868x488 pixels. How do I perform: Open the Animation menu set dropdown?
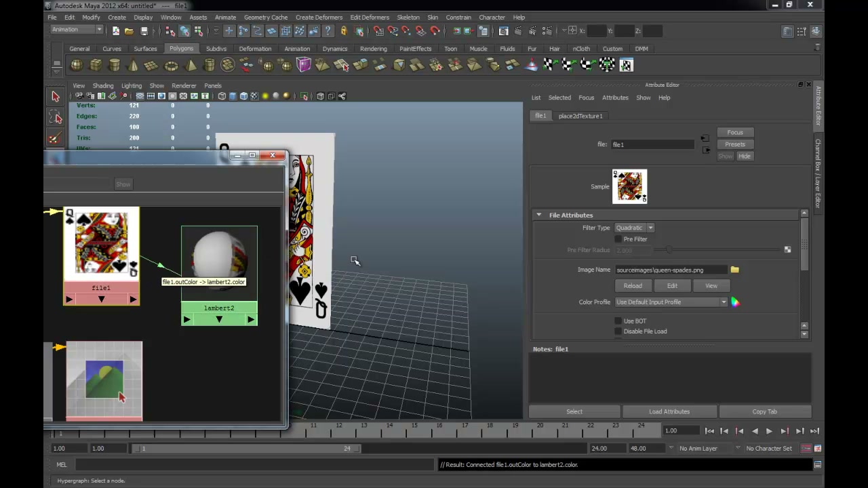pyautogui.click(x=77, y=30)
